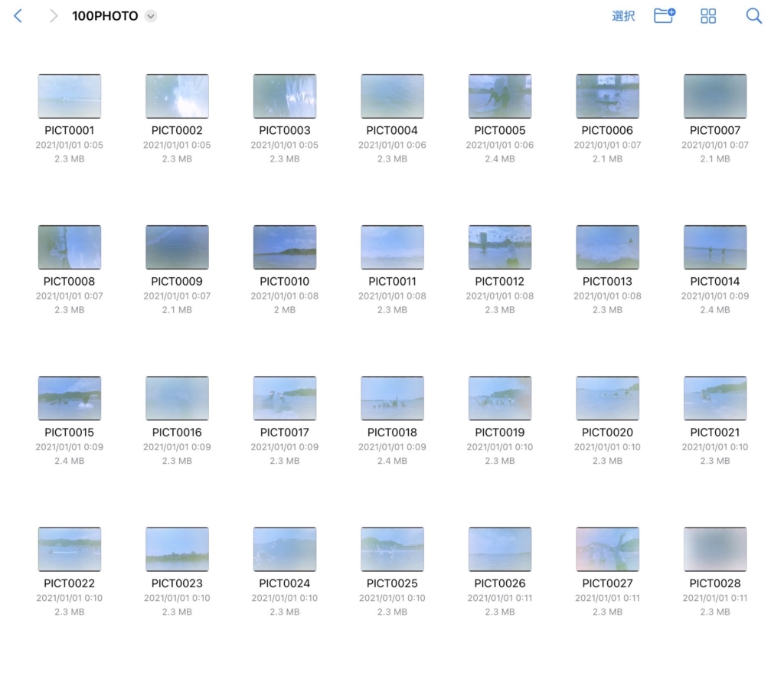Open the PICT0018 photo thumbnail

393,398
